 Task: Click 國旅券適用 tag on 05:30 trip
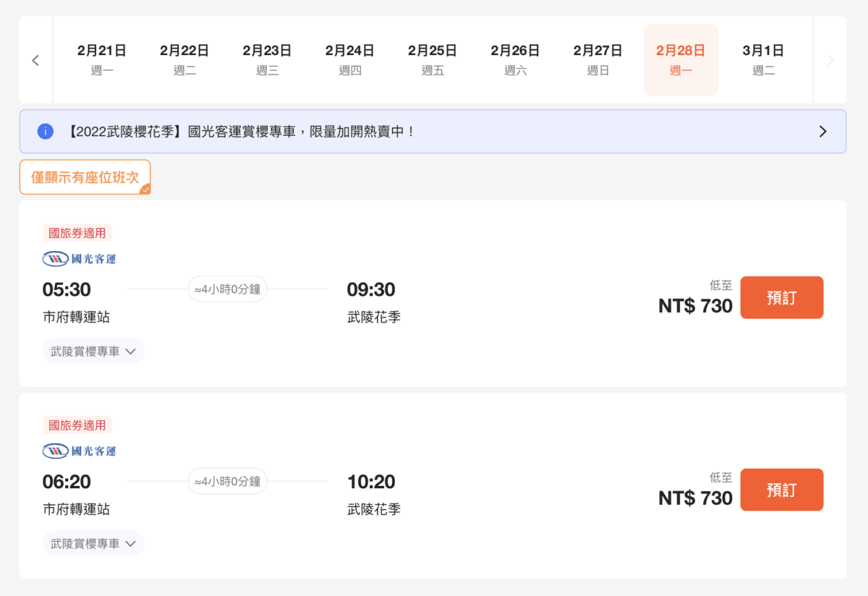[x=77, y=233]
